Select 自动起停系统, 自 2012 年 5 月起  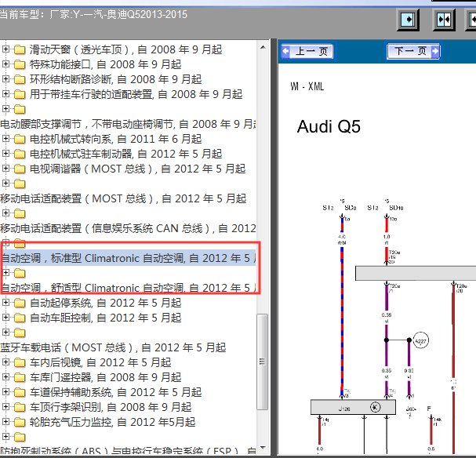click(x=105, y=303)
